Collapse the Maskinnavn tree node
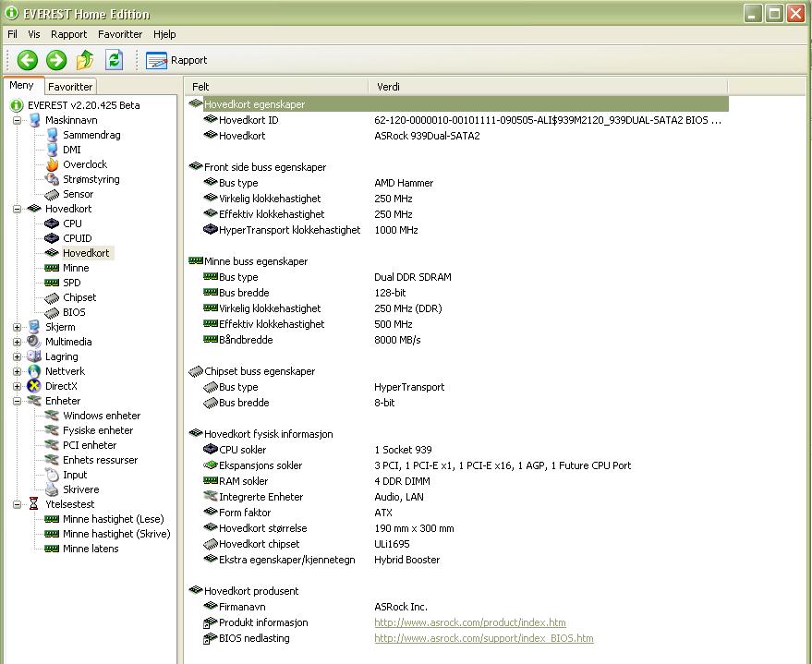Viewport: 812px width, 664px height. (x=17, y=120)
